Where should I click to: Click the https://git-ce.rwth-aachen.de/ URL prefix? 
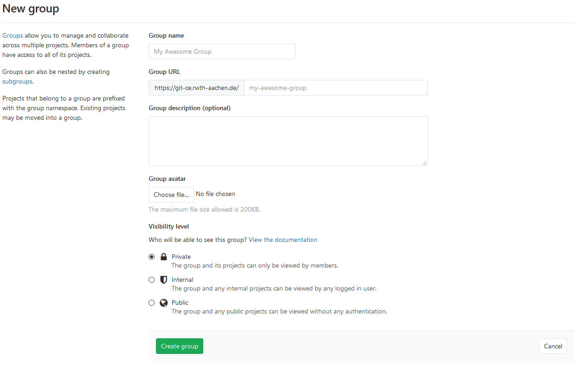click(x=196, y=88)
